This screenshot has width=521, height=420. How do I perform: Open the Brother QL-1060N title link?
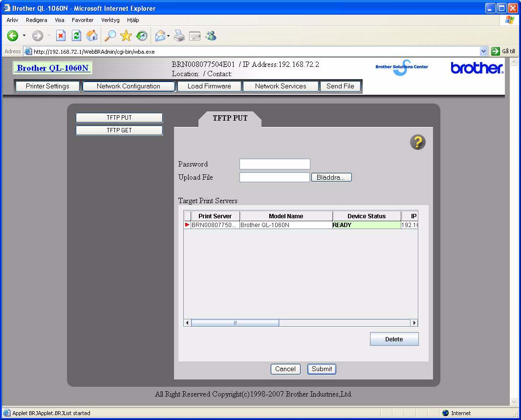click(53, 68)
